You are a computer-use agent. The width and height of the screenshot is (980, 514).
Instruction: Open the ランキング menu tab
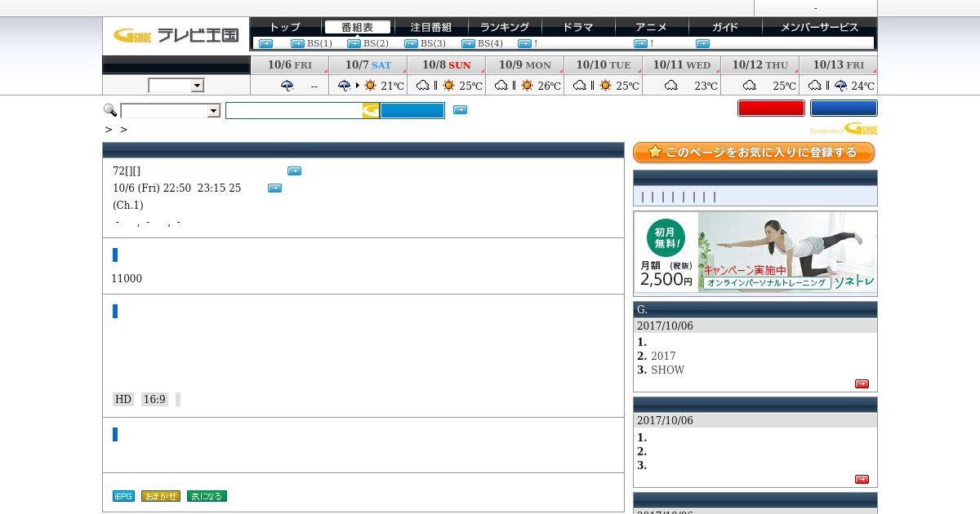(x=504, y=27)
